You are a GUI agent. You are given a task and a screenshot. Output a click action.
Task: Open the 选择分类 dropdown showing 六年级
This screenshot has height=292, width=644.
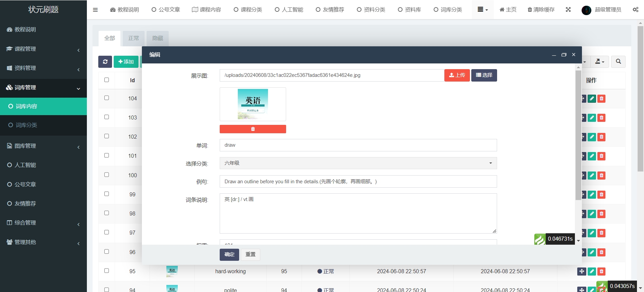[x=358, y=163]
